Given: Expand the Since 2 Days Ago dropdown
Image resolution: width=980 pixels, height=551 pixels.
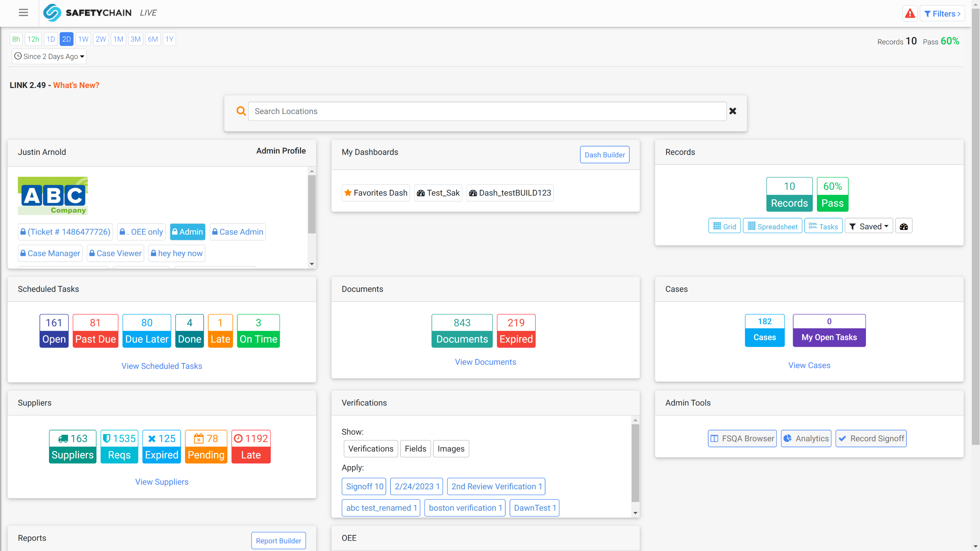Looking at the screenshot, I should pos(49,56).
